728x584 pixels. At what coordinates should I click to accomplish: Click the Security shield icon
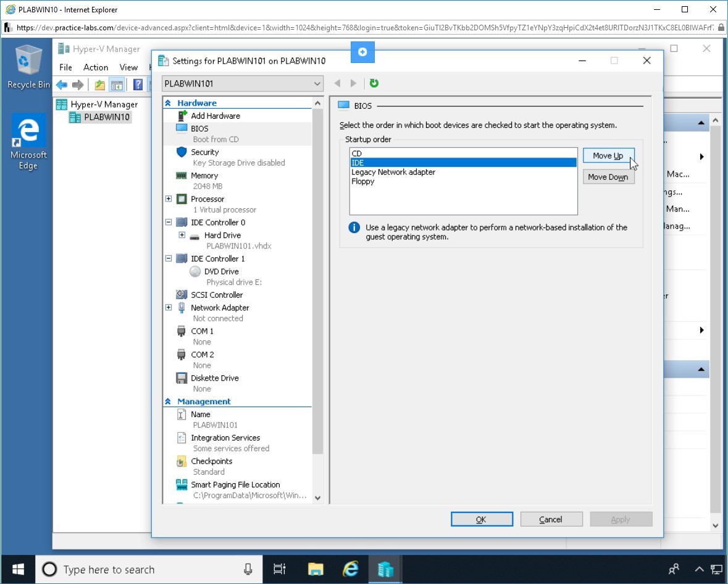182,152
